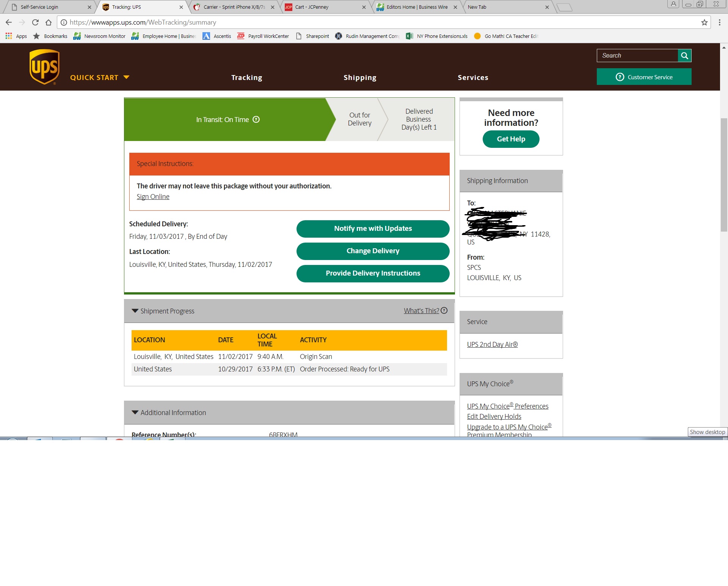728x586 pixels.
Task: Click the Origin Scan activity cell
Action: coord(316,356)
